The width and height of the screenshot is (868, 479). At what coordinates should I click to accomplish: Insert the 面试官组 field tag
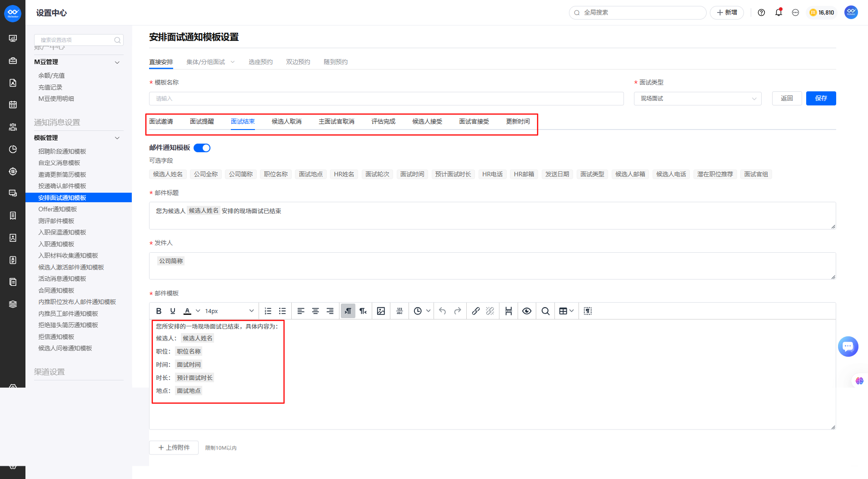pyautogui.click(x=756, y=175)
